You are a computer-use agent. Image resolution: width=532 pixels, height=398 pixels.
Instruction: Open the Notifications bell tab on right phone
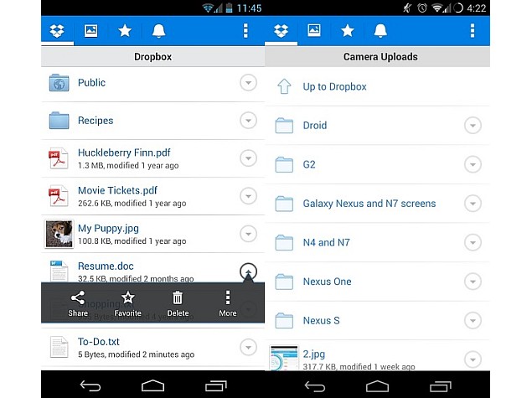pyautogui.click(x=380, y=31)
